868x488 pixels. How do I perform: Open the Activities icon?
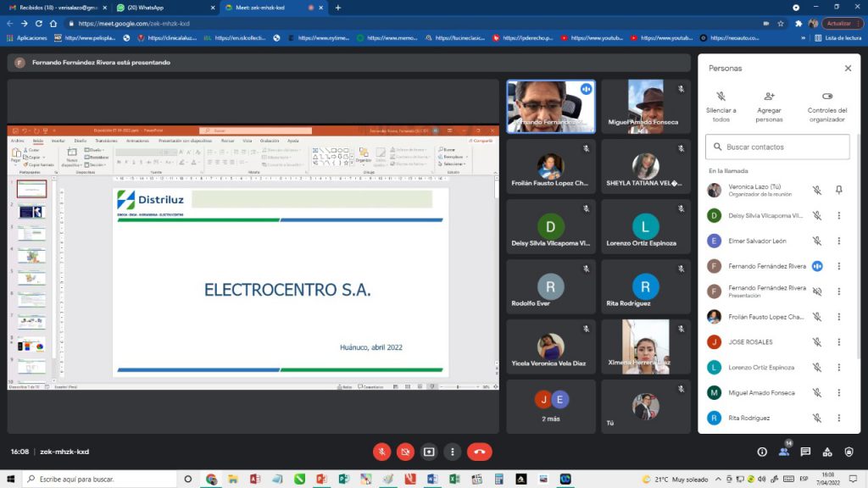coord(827,452)
